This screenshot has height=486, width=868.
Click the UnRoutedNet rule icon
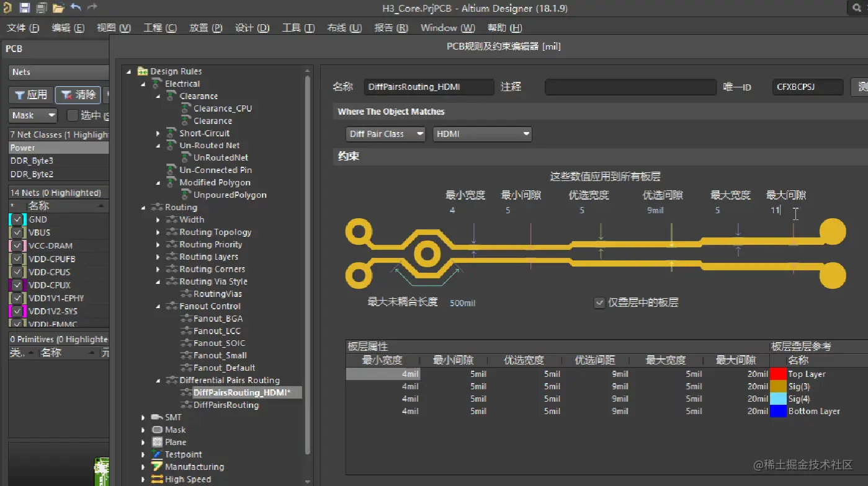click(x=186, y=157)
